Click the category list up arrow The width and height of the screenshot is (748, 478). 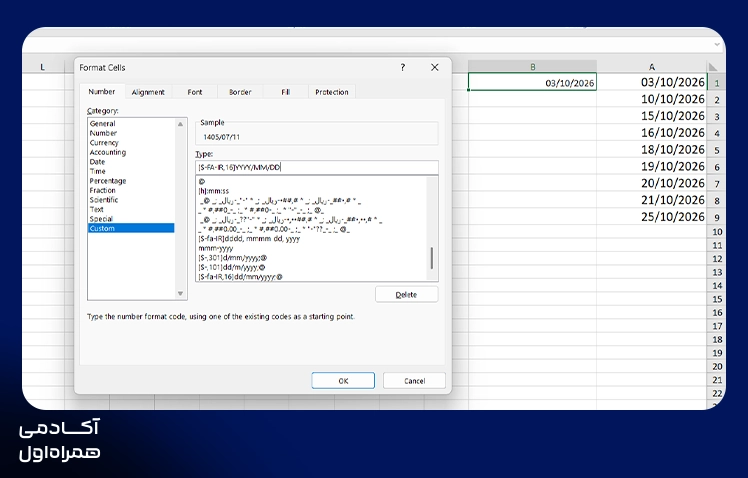180,124
